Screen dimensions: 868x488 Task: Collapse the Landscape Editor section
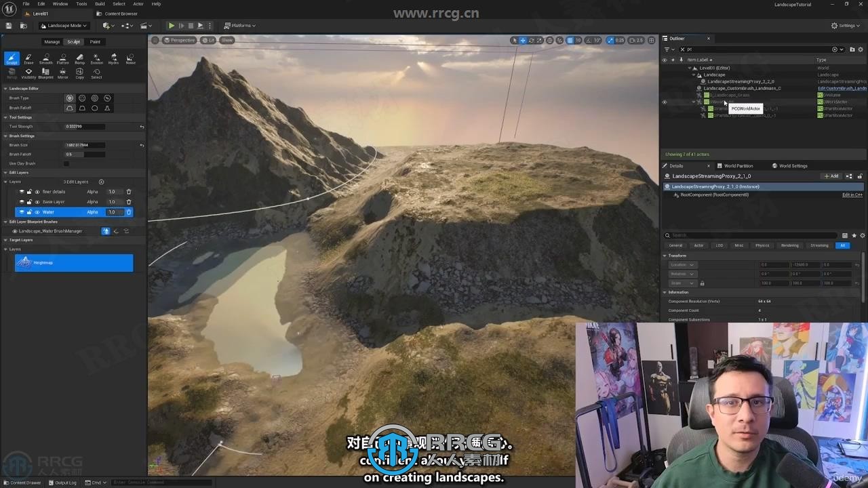(5, 89)
